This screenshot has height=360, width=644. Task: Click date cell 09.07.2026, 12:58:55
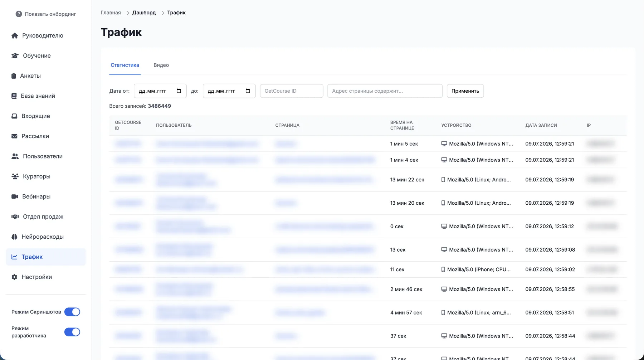point(550,289)
